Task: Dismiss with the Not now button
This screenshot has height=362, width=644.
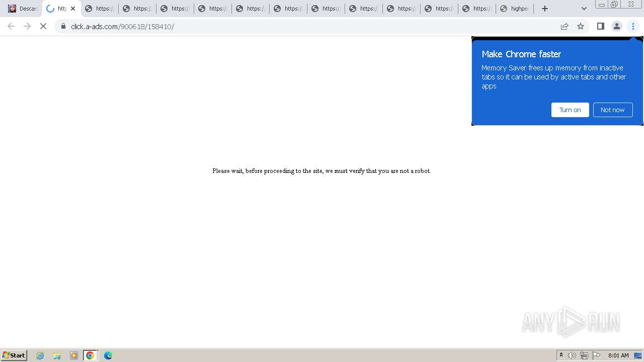Action: 612,110
